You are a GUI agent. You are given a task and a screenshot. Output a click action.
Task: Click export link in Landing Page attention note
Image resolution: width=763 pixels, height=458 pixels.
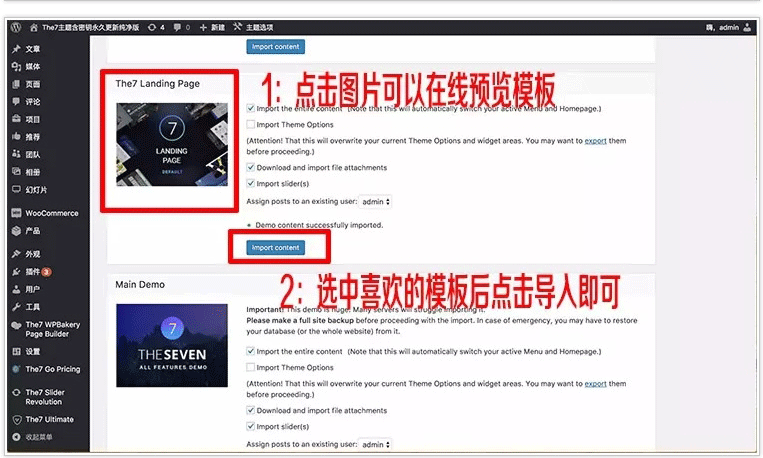595,141
